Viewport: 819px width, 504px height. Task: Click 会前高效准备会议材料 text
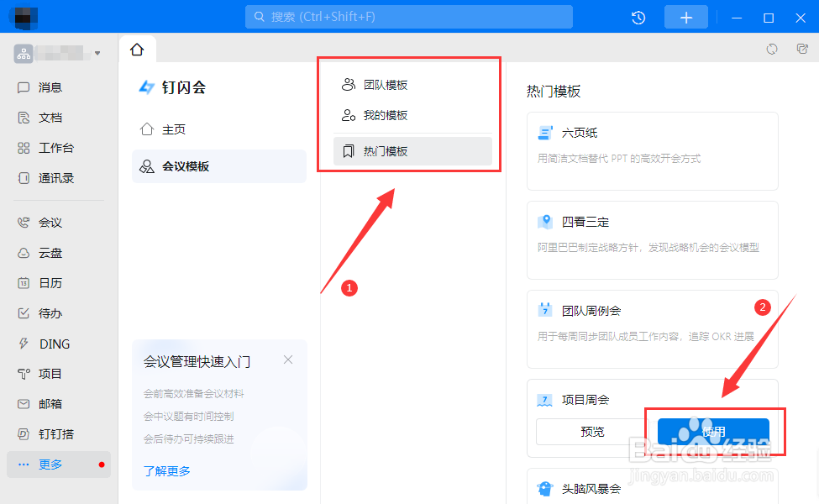[x=194, y=394]
